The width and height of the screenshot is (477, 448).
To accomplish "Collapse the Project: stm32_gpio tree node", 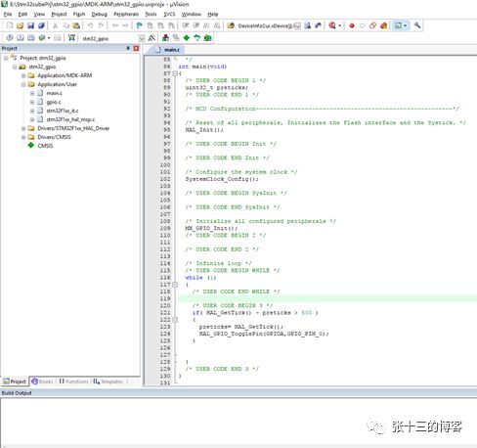I will tap(6, 58).
